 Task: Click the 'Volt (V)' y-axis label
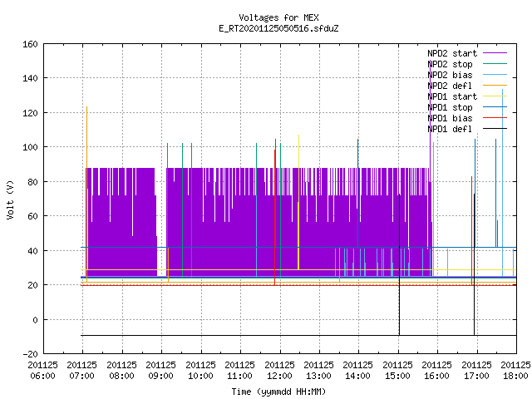click(10, 199)
